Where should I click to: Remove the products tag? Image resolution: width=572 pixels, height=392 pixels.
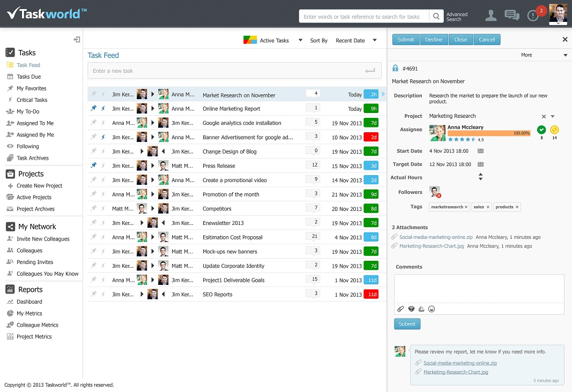[517, 207]
